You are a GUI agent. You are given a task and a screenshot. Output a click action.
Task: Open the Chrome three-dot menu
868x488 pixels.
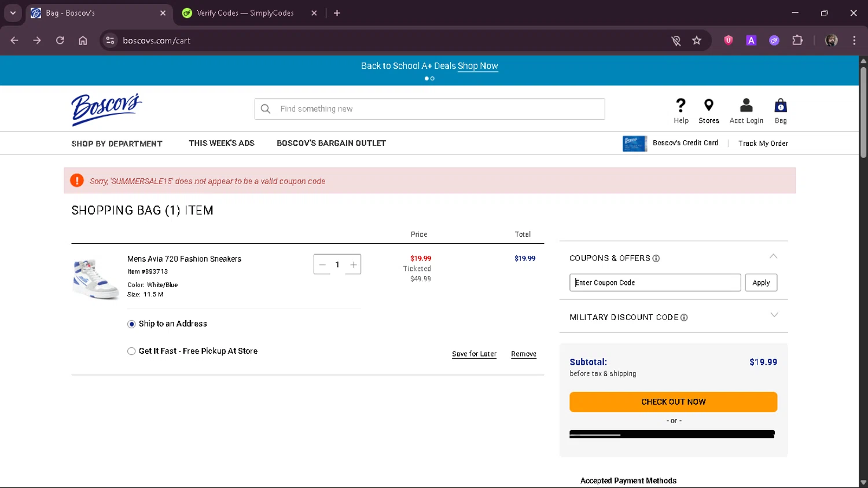[x=854, y=41]
